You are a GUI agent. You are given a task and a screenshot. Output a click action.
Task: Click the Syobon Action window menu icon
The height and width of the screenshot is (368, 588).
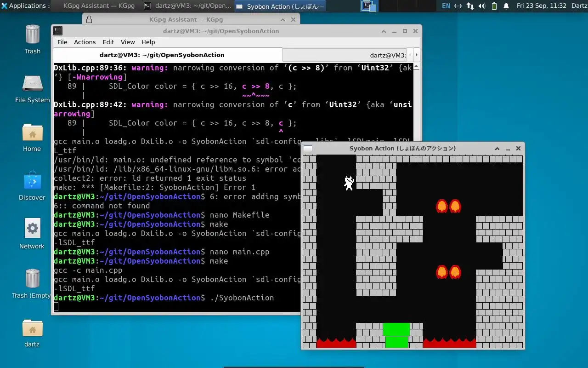[308, 148]
